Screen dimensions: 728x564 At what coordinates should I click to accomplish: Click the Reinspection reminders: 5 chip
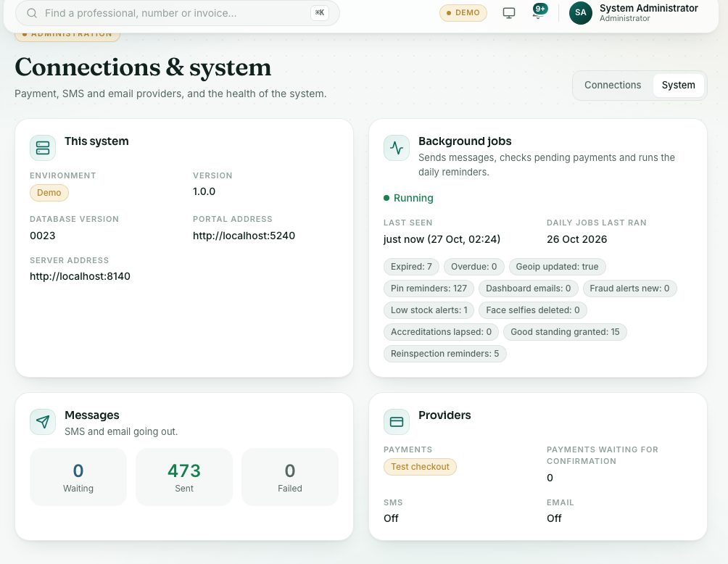(x=444, y=354)
